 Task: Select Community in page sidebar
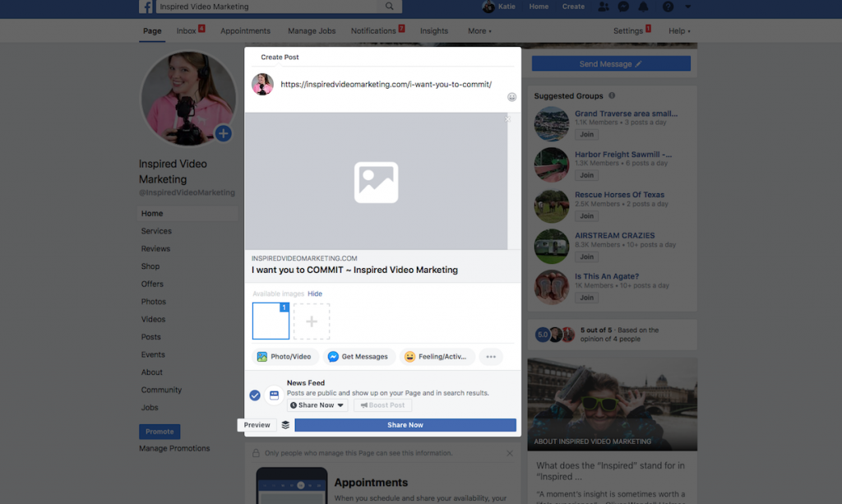pyautogui.click(x=161, y=391)
